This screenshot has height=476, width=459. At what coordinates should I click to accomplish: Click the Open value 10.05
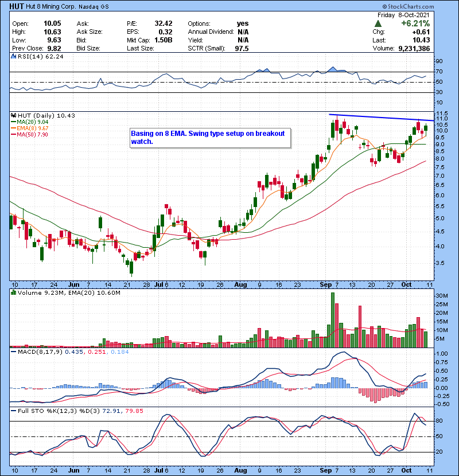(x=52, y=24)
